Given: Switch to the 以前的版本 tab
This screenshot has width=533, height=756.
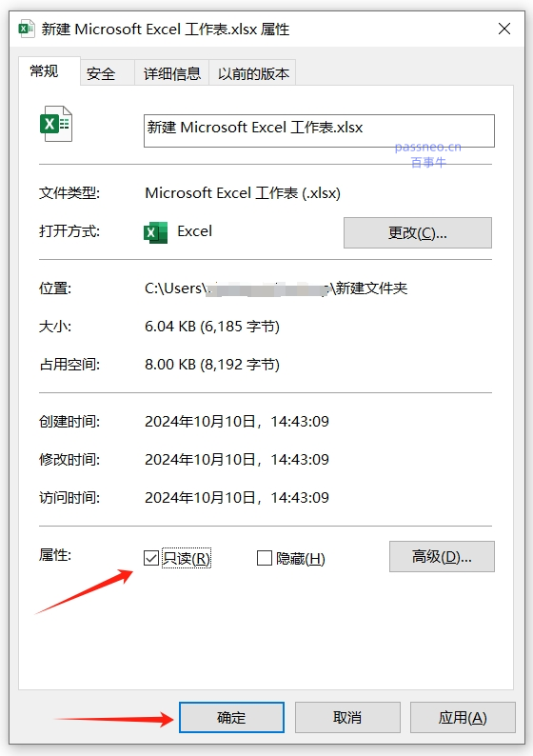Looking at the screenshot, I should [x=253, y=73].
